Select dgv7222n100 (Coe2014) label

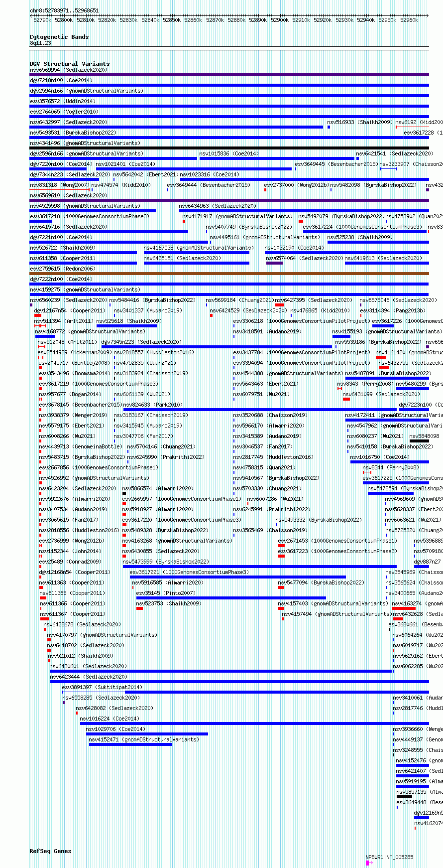coord(61,279)
